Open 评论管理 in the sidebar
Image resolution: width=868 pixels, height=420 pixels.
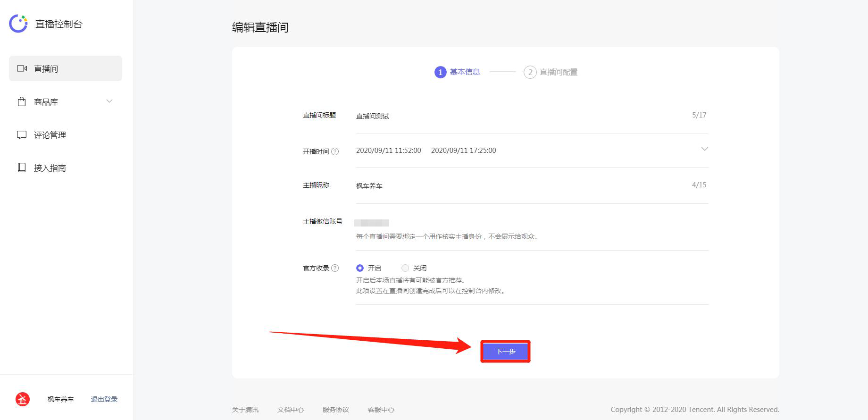pos(66,134)
